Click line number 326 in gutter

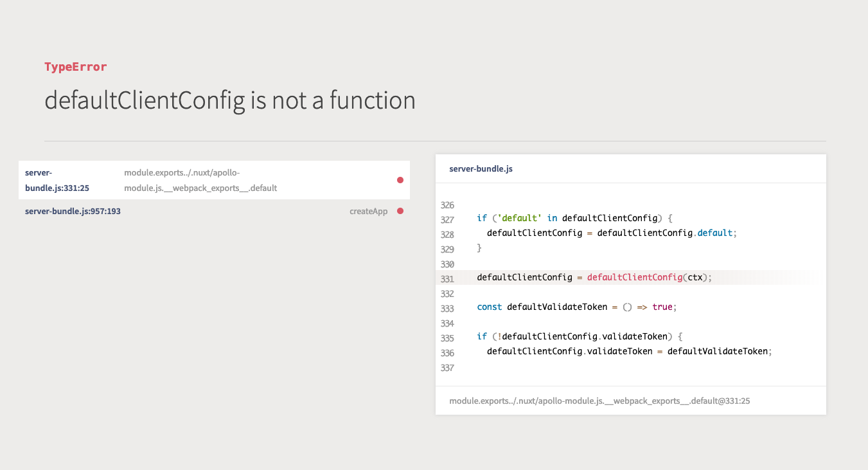448,205
